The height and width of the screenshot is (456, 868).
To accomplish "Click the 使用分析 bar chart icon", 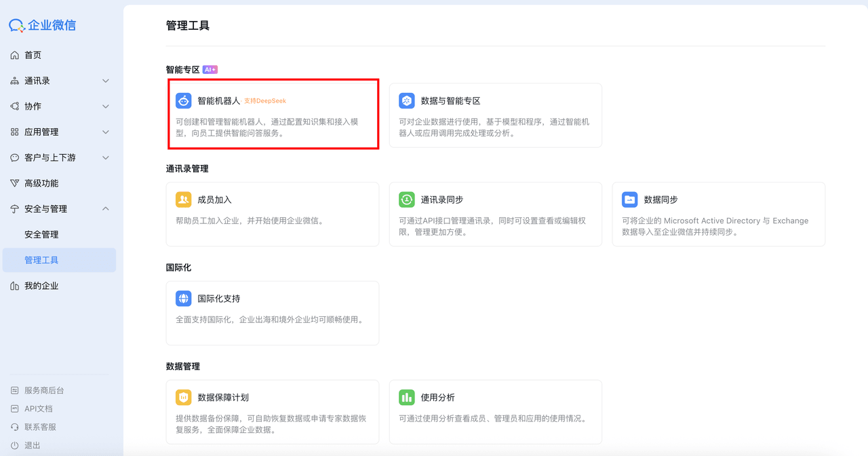I will click(406, 396).
